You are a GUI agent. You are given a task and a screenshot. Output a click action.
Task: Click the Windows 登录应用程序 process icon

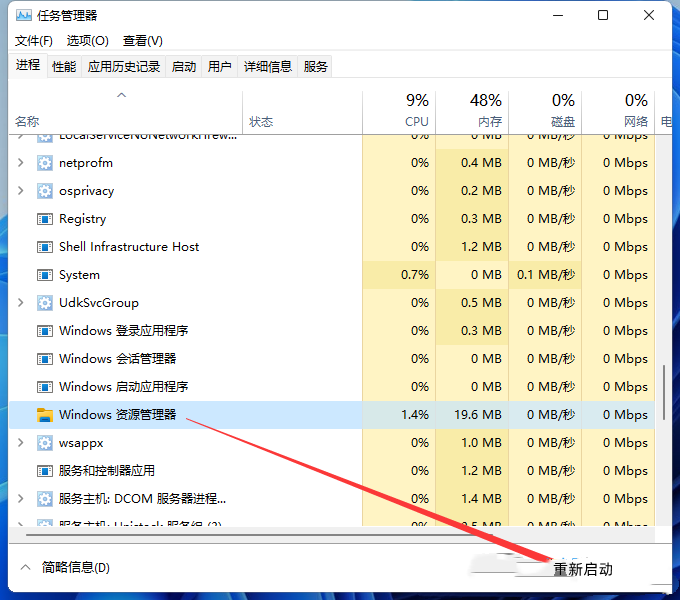click(x=45, y=331)
